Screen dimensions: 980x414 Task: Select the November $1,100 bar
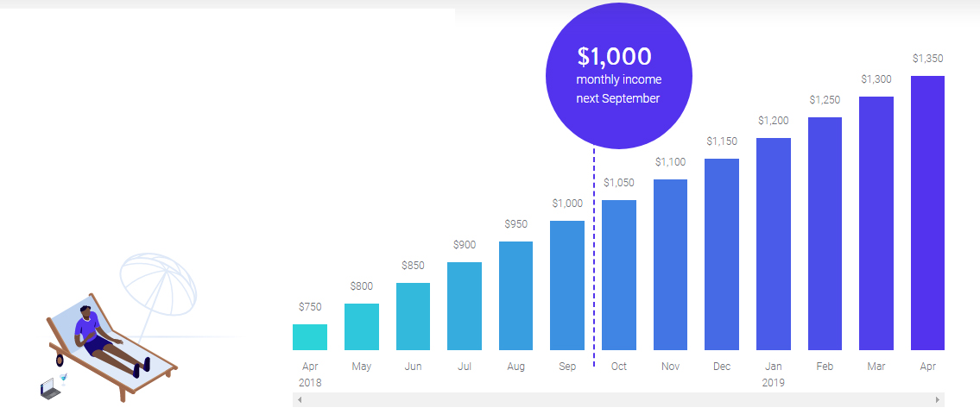coord(670,265)
